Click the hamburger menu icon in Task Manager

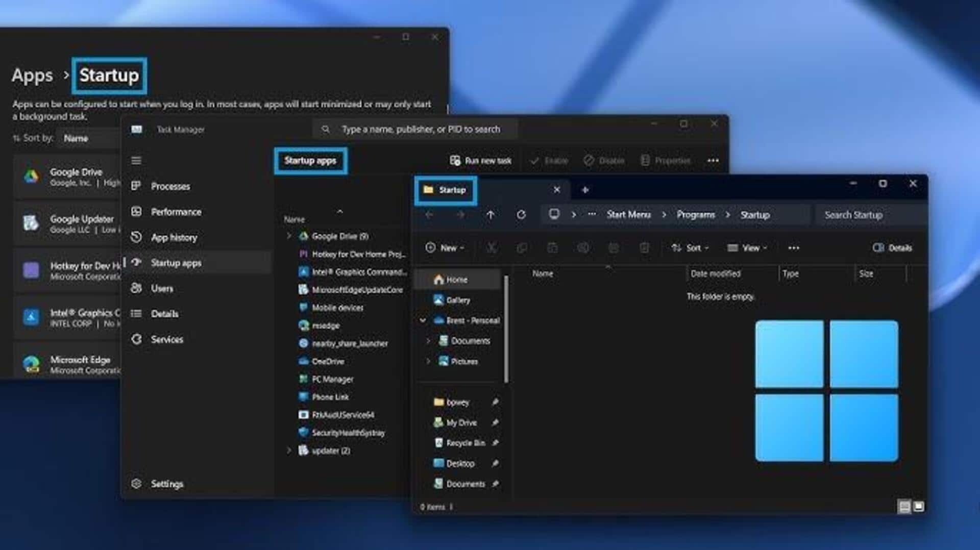tap(136, 161)
